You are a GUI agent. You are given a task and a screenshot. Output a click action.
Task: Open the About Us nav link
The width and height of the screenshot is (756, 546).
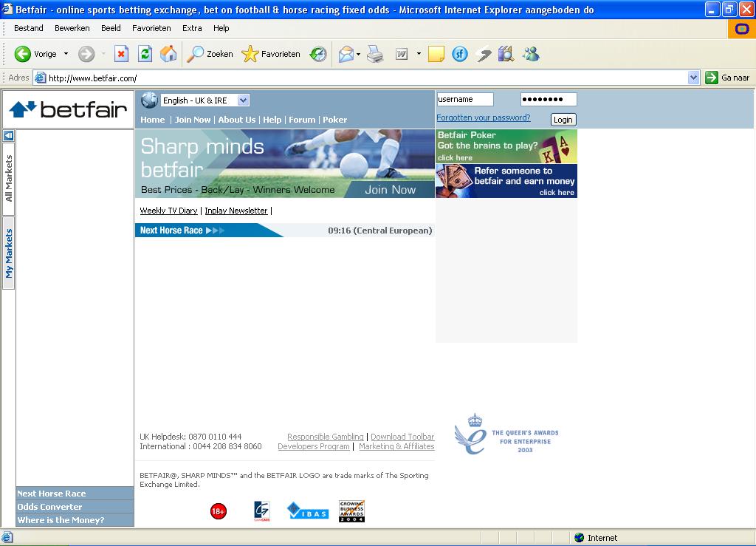pos(237,120)
